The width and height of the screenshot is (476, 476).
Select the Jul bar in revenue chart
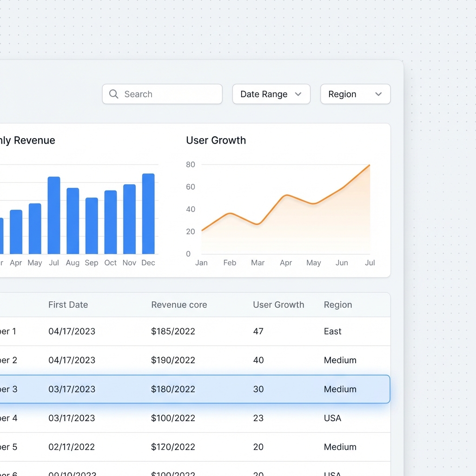click(54, 215)
